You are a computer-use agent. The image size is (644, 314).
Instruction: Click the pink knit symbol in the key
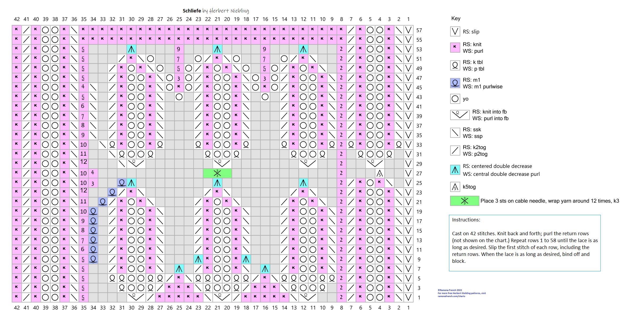(455, 47)
